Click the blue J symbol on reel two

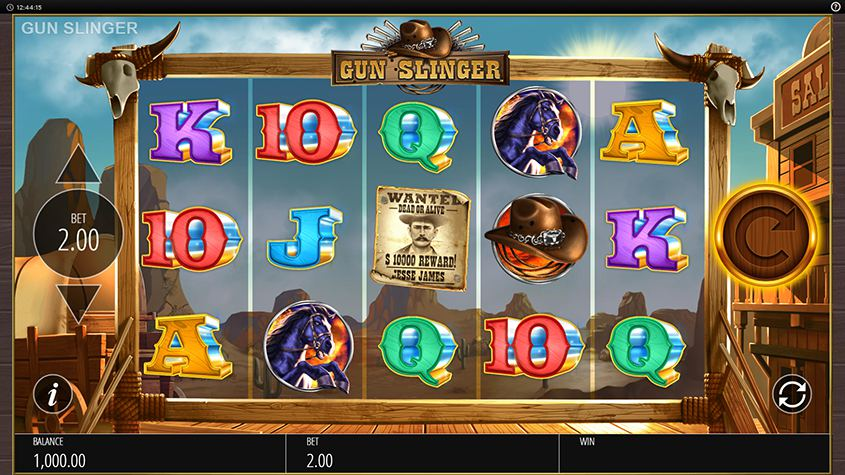[x=304, y=238]
